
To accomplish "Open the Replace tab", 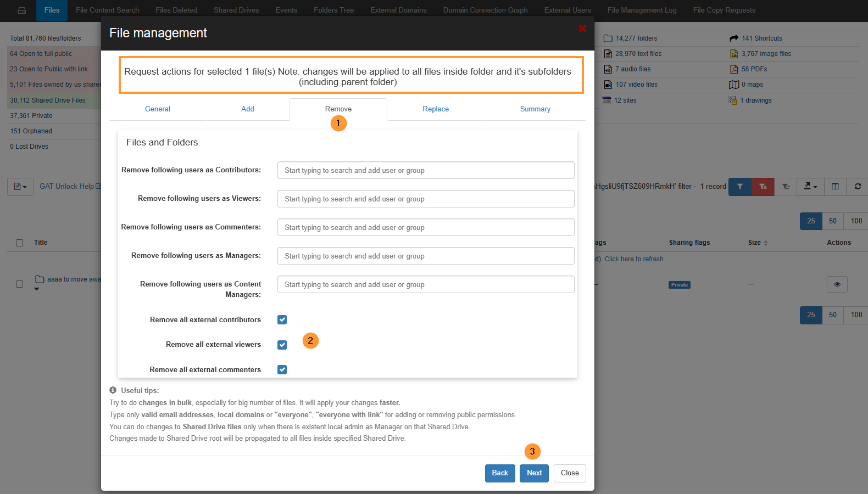I will (x=436, y=109).
